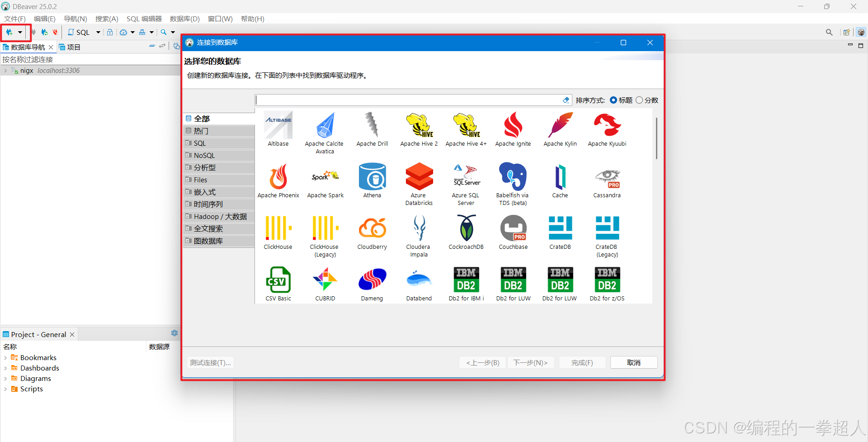This screenshot has height=442, width=868.
Task: Click the clear filter eraser icon
Action: (x=566, y=100)
